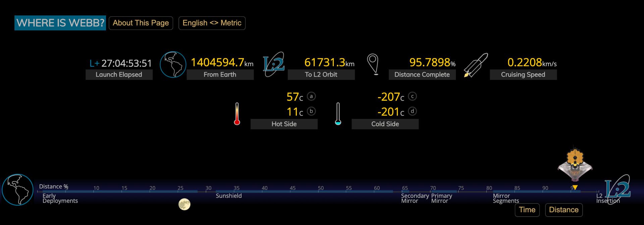The width and height of the screenshot is (644, 225).
Task: Click the 61731.3 km value
Action: (x=329, y=62)
